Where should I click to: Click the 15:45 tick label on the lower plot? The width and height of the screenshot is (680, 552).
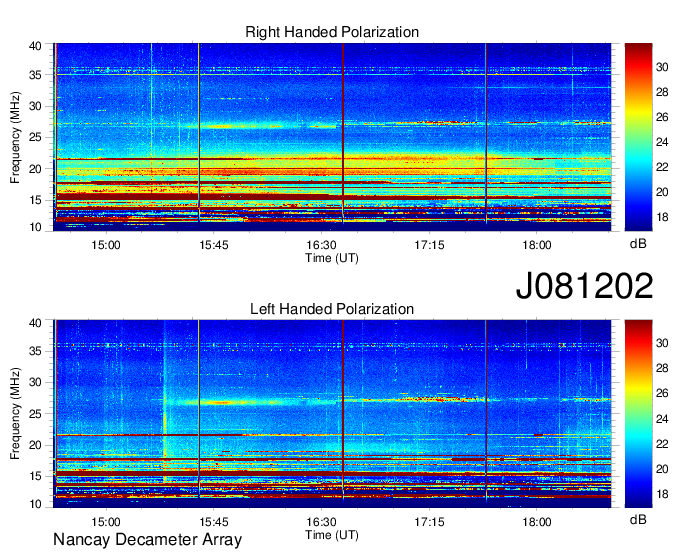(x=214, y=522)
